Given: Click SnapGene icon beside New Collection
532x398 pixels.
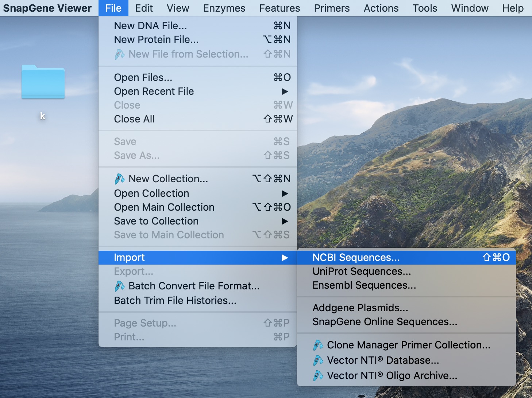Looking at the screenshot, I should pos(120,179).
